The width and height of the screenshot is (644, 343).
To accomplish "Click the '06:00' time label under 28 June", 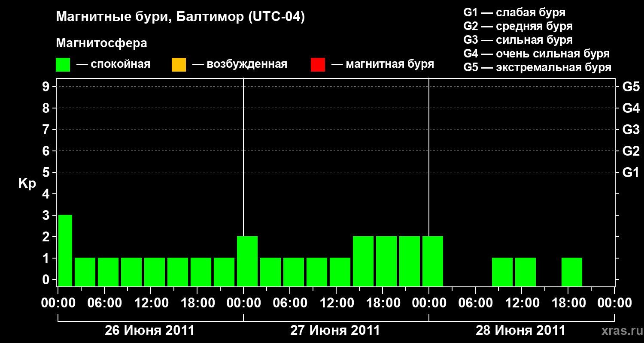I will 476,303.
